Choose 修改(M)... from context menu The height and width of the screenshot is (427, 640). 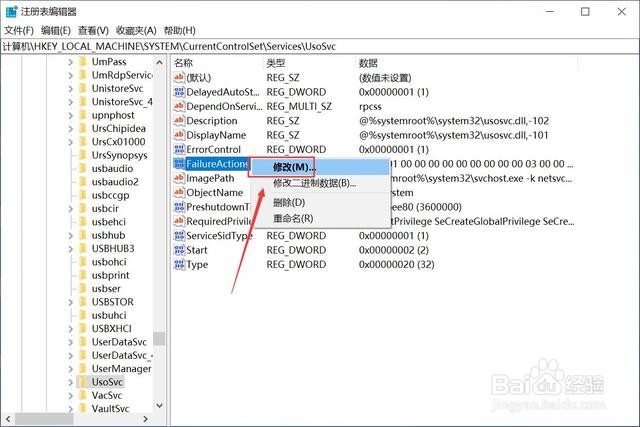tap(320, 167)
